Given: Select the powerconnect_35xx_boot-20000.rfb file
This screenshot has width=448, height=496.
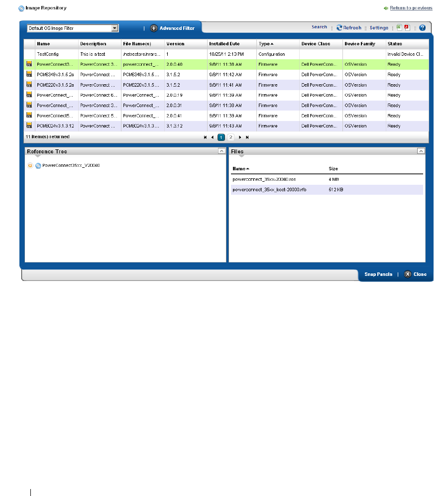Looking at the screenshot, I should pyautogui.click(x=269, y=190).
